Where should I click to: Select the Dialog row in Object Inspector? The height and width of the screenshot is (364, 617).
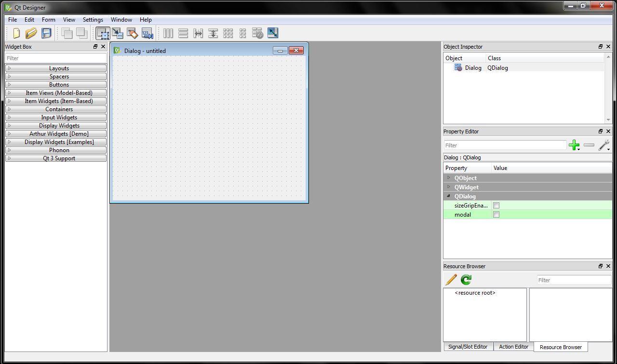523,68
